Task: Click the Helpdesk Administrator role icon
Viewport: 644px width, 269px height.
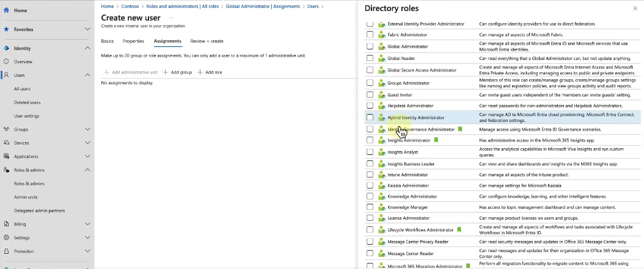Action: click(x=381, y=106)
